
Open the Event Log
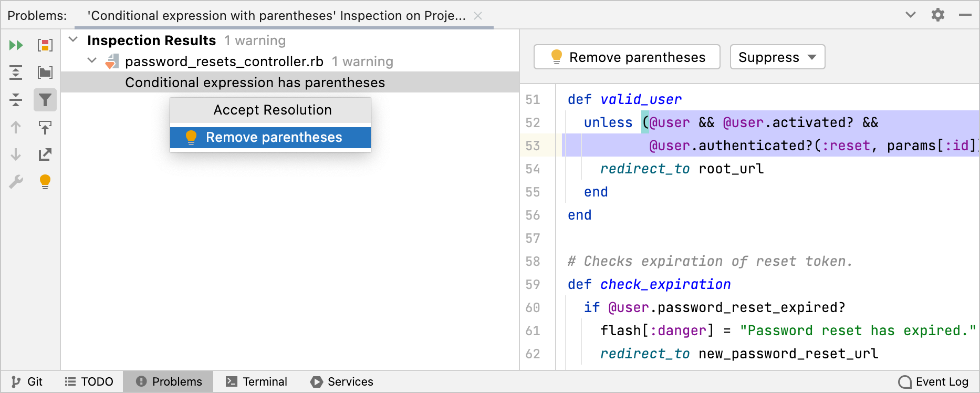933,381
